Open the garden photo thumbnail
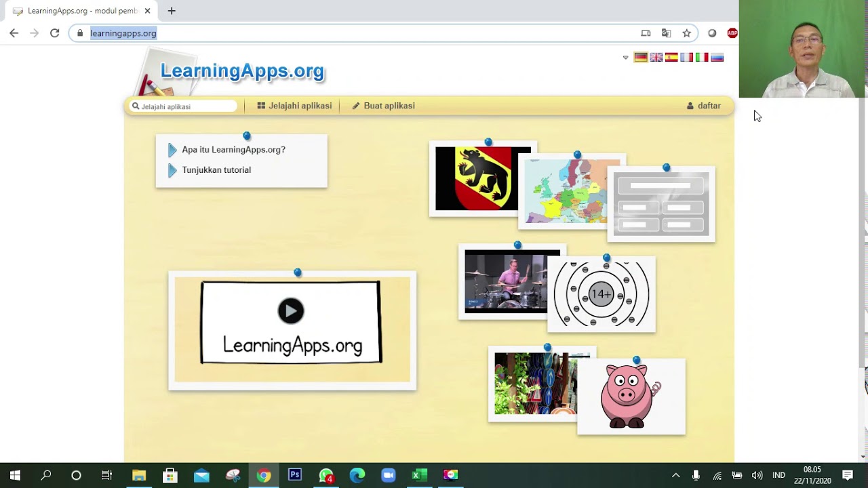 tap(535, 384)
